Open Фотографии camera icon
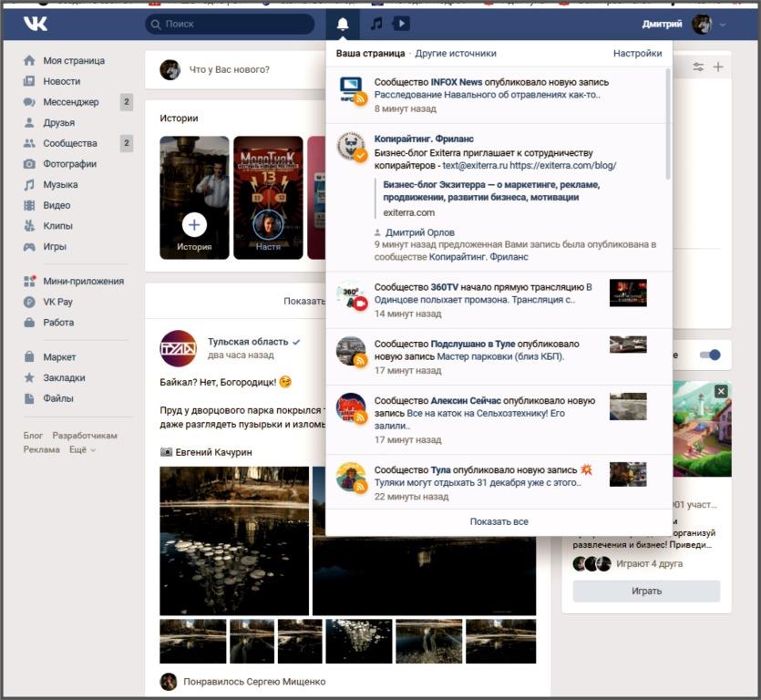This screenshot has width=761, height=700. pos(29,163)
